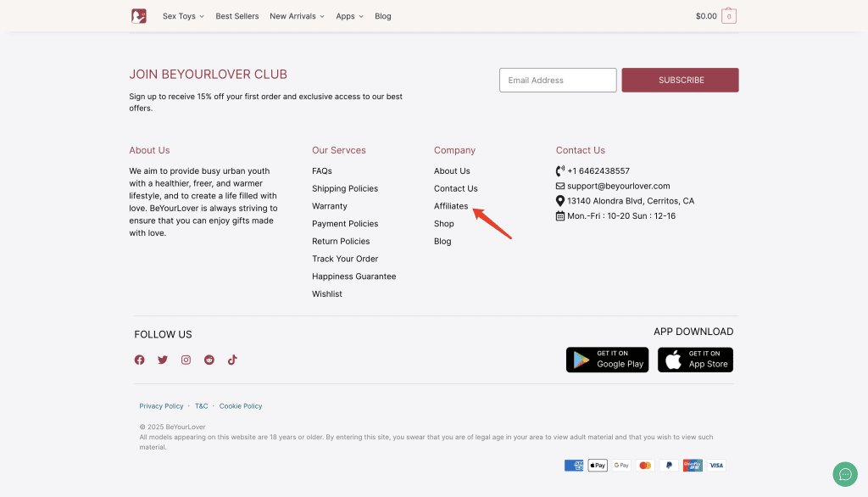
Task: Open Best Sellers in the navbar
Action: coord(236,16)
